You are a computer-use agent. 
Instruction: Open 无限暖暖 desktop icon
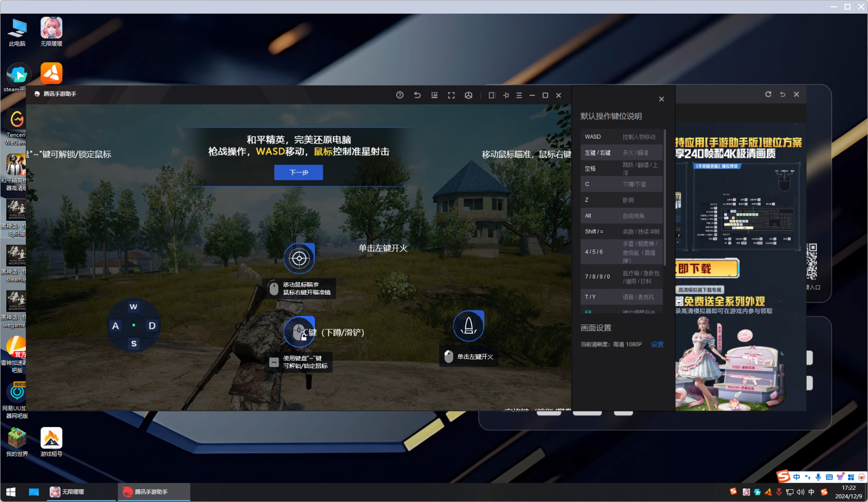(51, 32)
